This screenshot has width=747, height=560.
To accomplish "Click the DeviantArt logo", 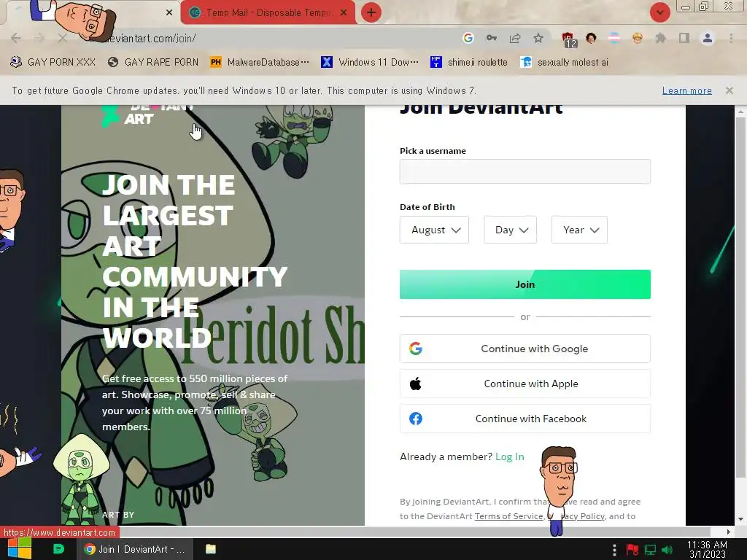I will (x=147, y=115).
